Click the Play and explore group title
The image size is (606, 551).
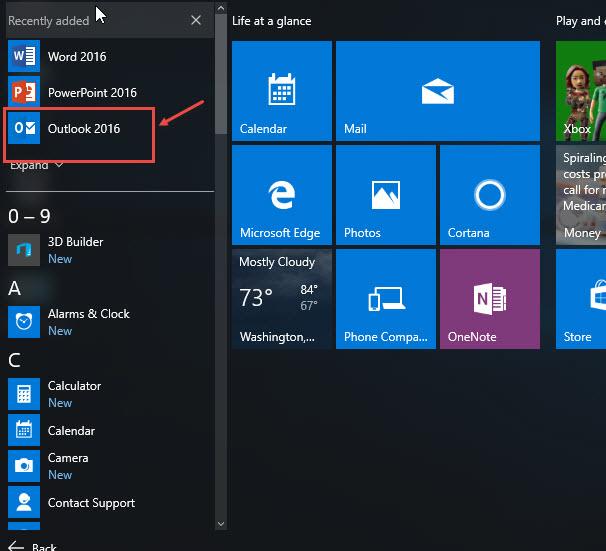pos(581,21)
